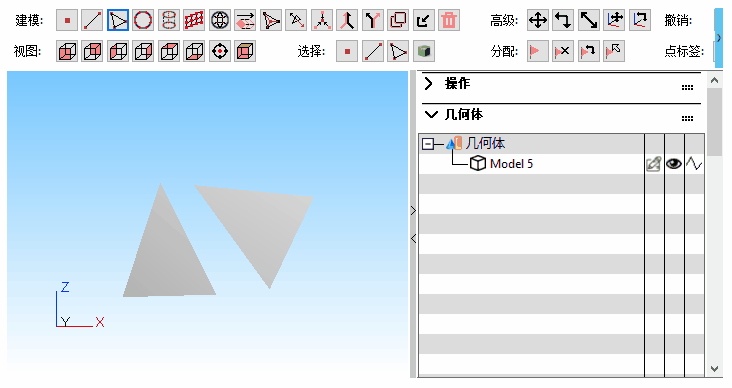Toggle the edit pencil icon for Model 5
The image size is (732, 388).
tap(654, 164)
